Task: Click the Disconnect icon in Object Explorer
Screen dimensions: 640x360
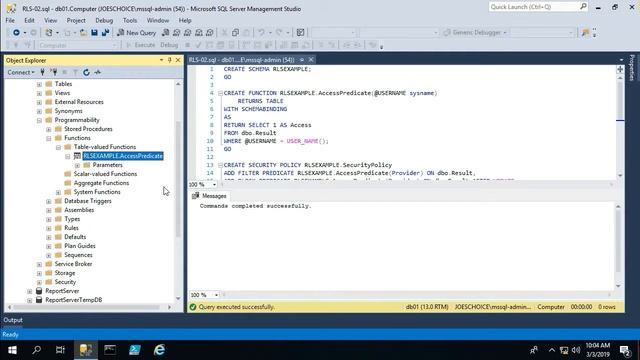Action: tap(53, 72)
